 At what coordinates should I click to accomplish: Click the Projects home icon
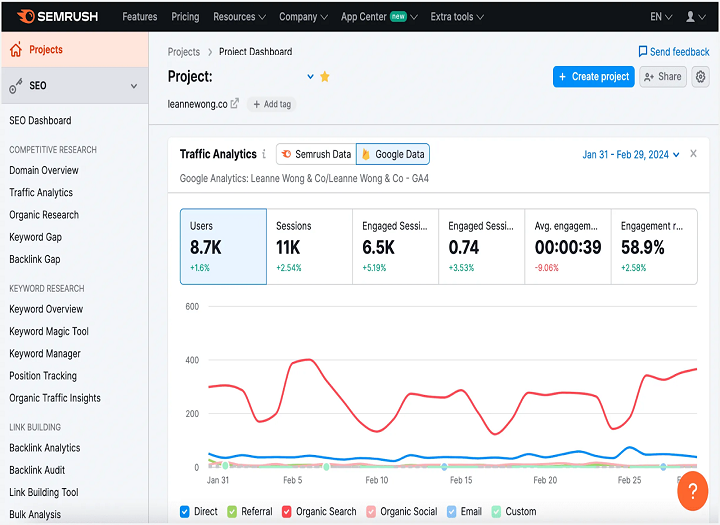point(16,50)
